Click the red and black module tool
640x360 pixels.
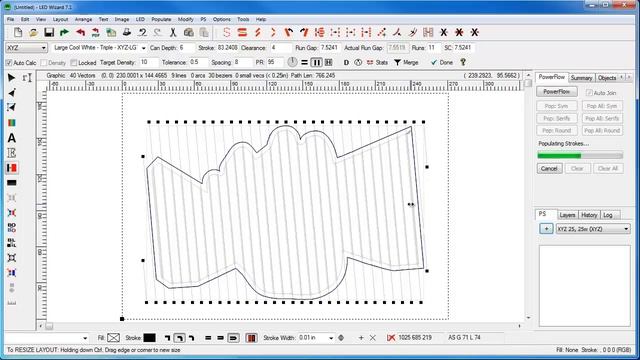tap(11, 168)
